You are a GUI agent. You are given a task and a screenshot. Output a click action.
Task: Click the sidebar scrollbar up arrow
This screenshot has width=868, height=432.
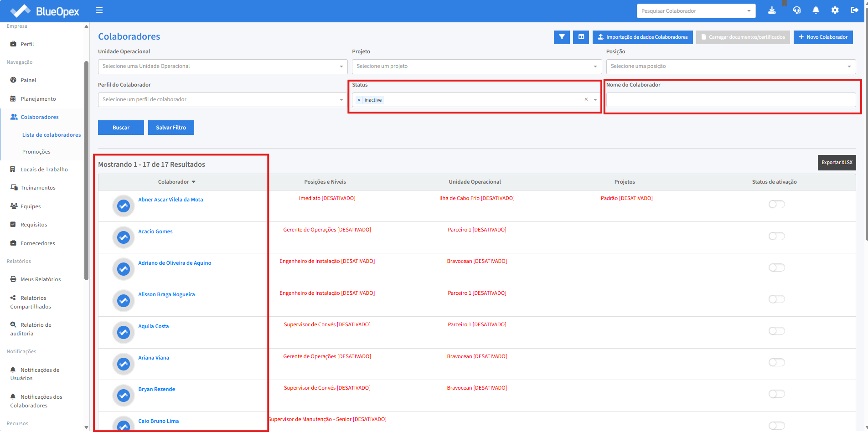coord(87,26)
